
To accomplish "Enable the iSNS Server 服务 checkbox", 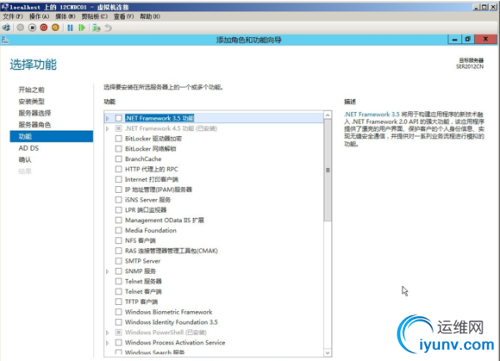I will tap(118, 200).
